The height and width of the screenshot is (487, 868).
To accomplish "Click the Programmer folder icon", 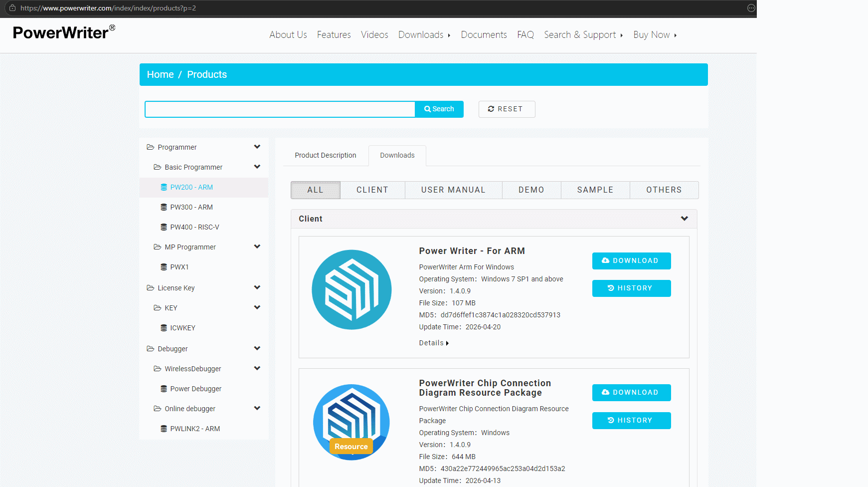I will (150, 147).
